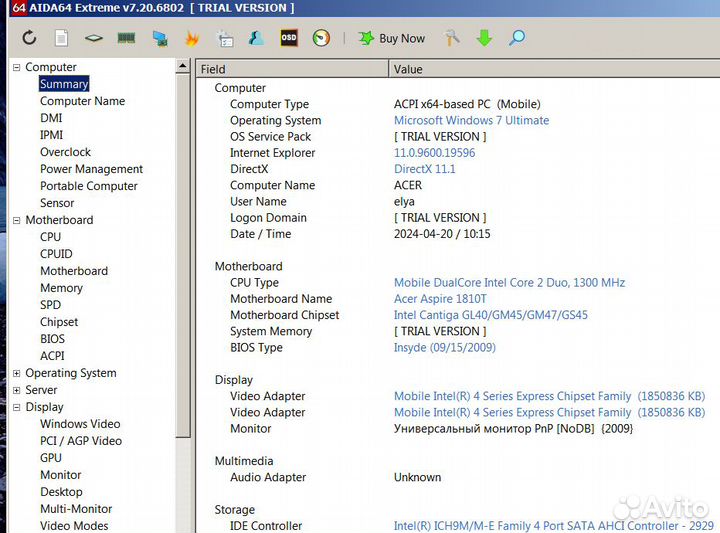Open the Sensor page
The height and width of the screenshot is (533, 720).
(x=57, y=203)
